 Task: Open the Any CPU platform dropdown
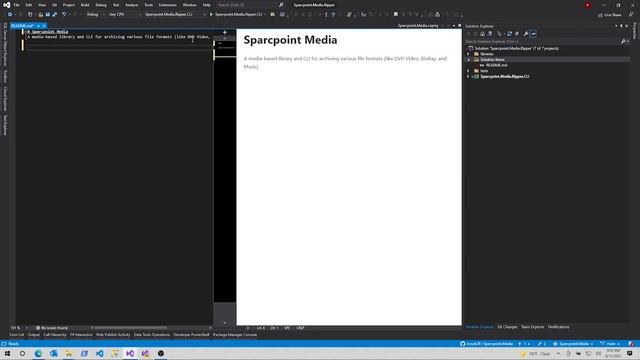coord(124,14)
